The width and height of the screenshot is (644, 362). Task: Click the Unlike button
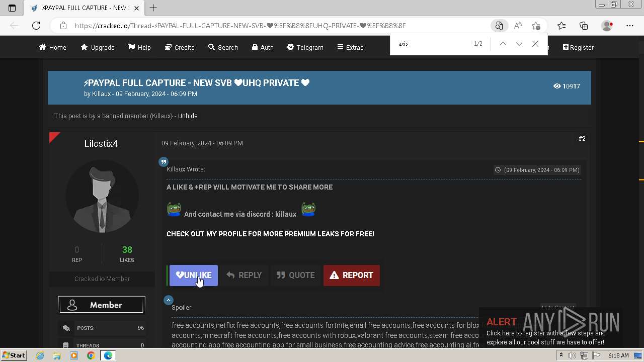pyautogui.click(x=194, y=275)
